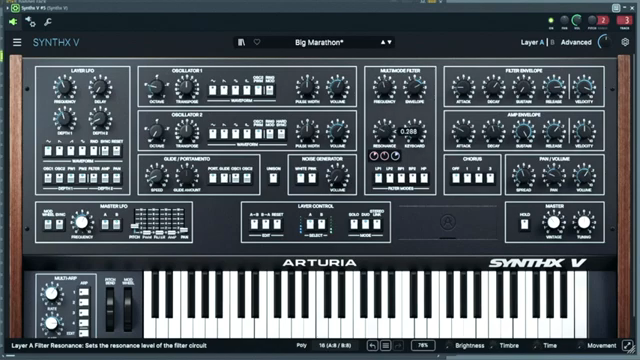The width and height of the screenshot is (640, 360).
Task: Click the Brightness macro knob
Action: (449, 346)
